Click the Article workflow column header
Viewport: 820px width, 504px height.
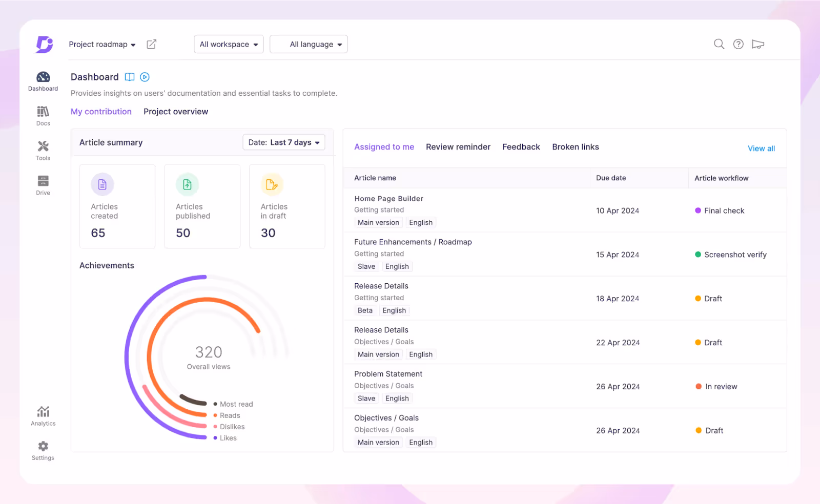(x=721, y=178)
